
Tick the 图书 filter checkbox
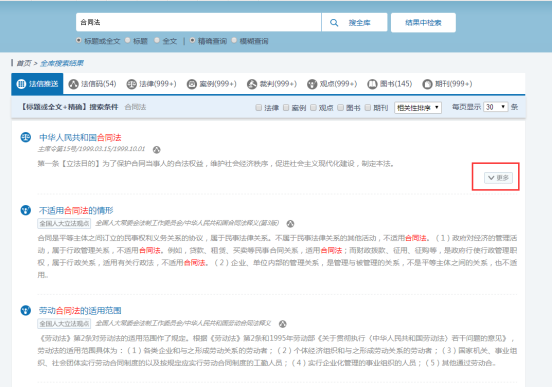(x=340, y=107)
